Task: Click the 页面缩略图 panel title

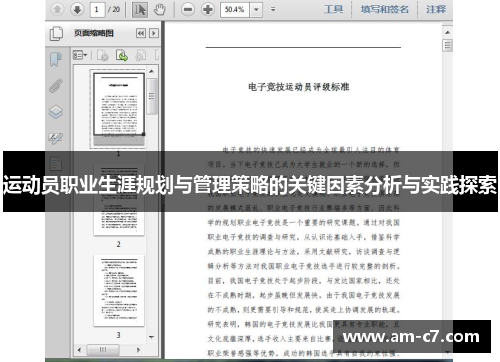Action: pos(94,33)
